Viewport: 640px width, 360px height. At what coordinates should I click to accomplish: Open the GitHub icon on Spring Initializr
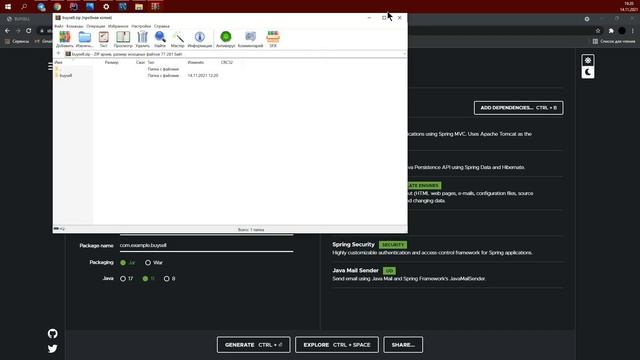(52, 333)
